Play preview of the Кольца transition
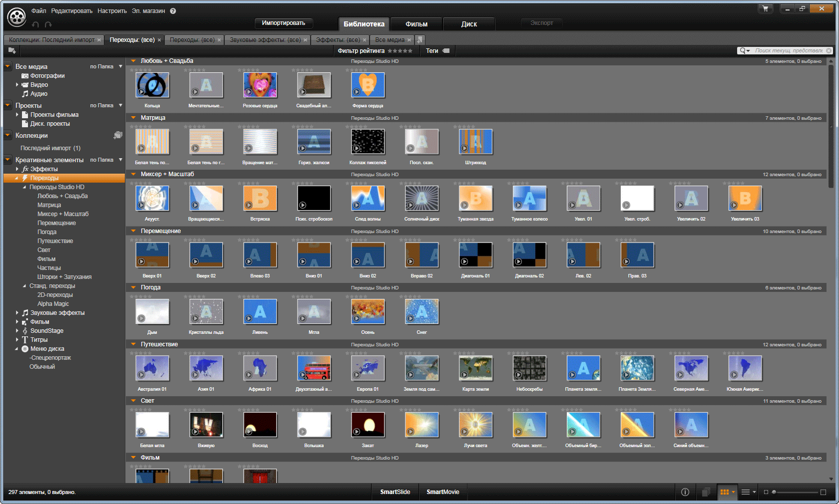The height and width of the screenshot is (504, 839). point(142,92)
